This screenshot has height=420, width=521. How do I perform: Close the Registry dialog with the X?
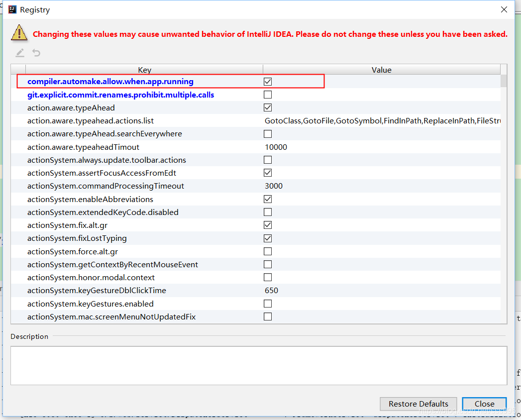pyautogui.click(x=504, y=9)
